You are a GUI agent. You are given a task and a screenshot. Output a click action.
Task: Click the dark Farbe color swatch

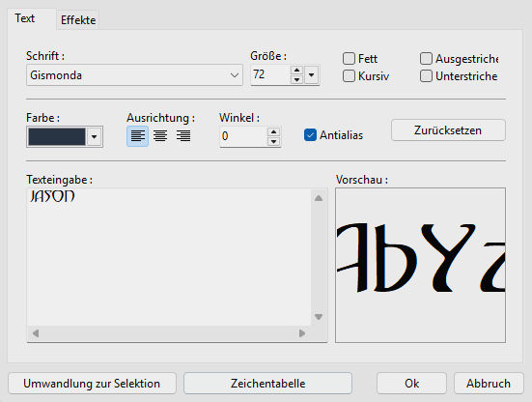click(x=57, y=137)
